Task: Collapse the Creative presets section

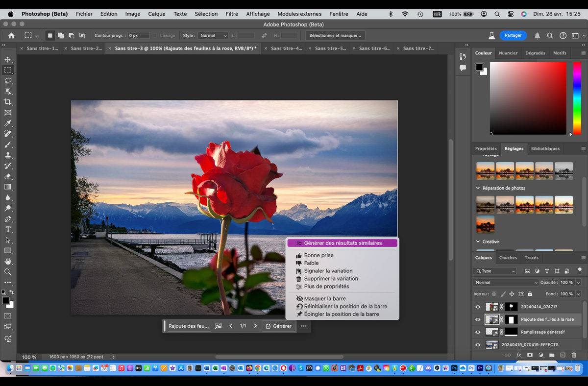Action: tap(478, 241)
